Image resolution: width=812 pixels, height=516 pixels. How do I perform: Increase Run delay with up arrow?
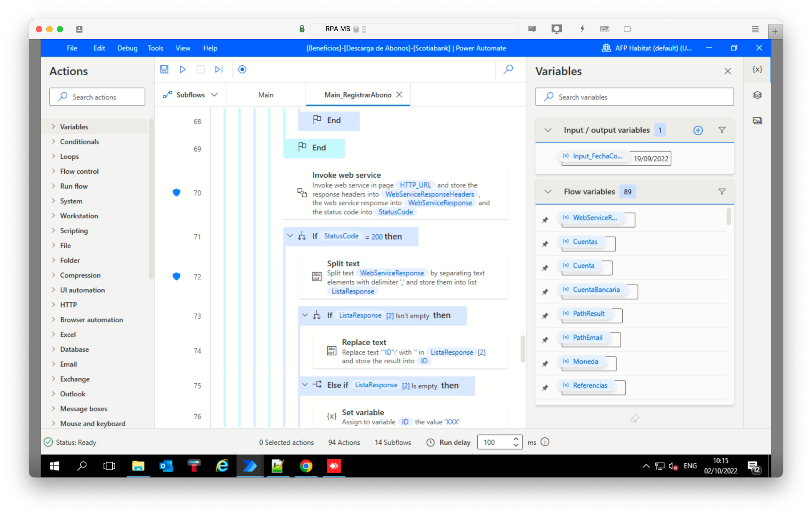(x=516, y=439)
